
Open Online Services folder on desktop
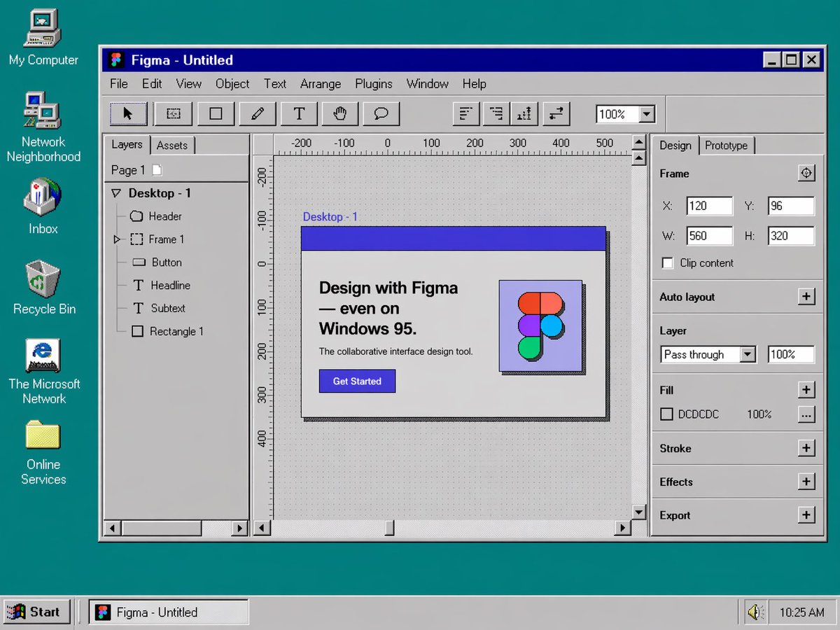tap(43, 435)
